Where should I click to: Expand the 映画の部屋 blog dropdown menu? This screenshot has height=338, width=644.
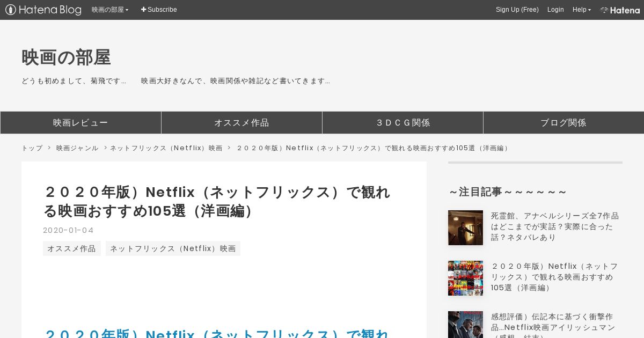(x=110, y=10)
